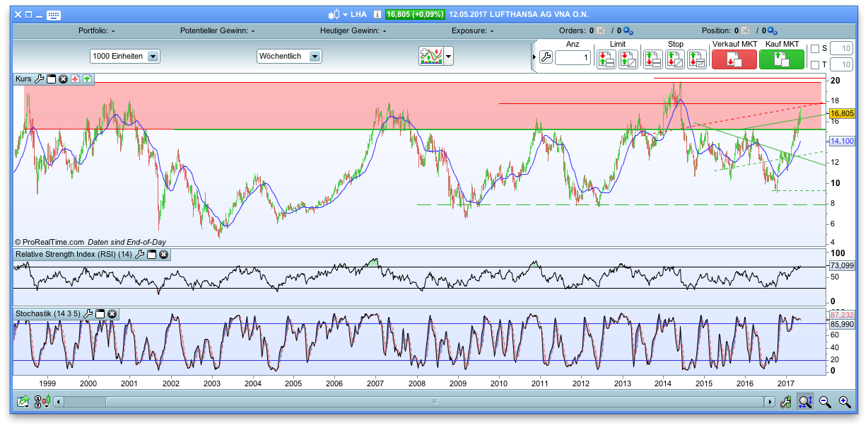Click the horizontal time scrollbar thumb
Screen dimensions: 868x428
click(434, 402)
